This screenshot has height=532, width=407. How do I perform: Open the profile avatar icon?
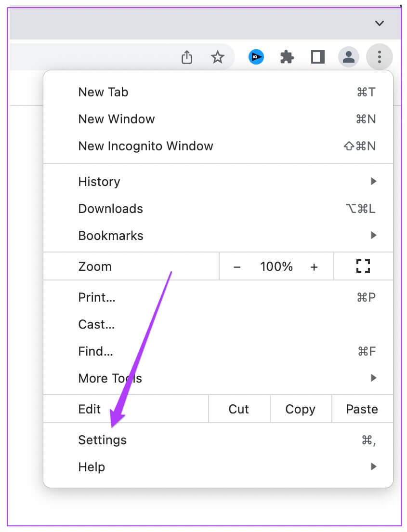pyautogui.click(x=348, y=57)
